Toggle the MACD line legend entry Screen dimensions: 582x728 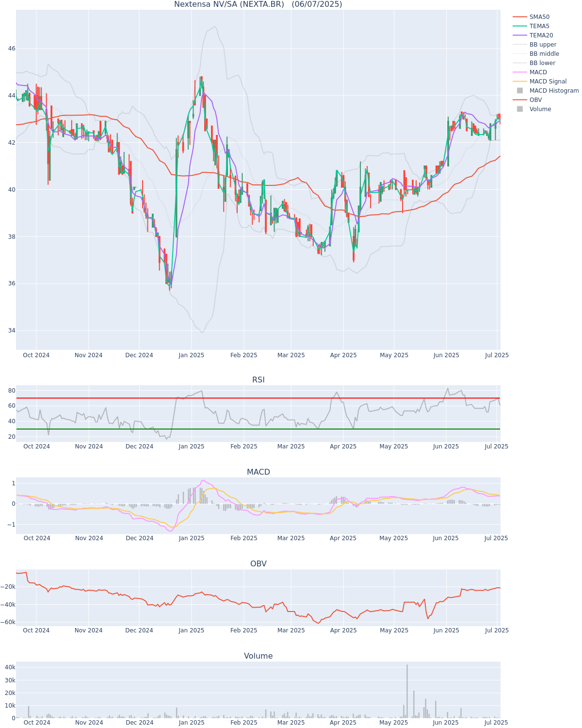click(x=538, y=72)
